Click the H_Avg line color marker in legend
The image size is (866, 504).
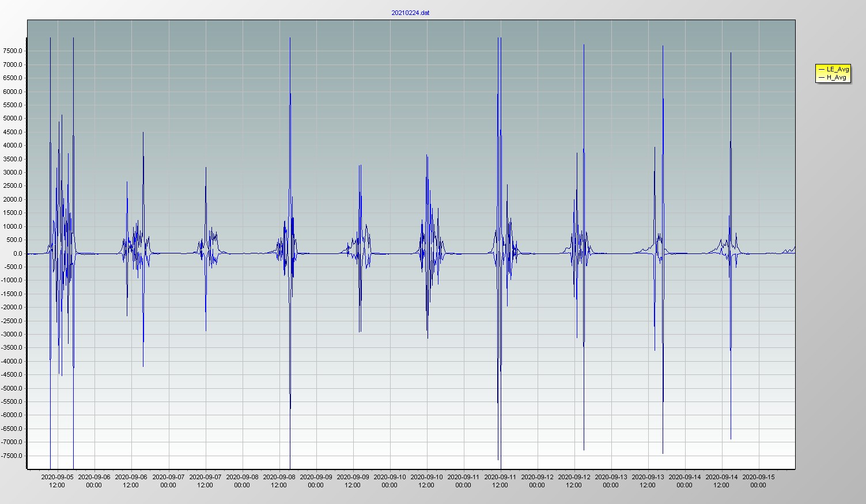pyautogui.click(x=821, y=77)
